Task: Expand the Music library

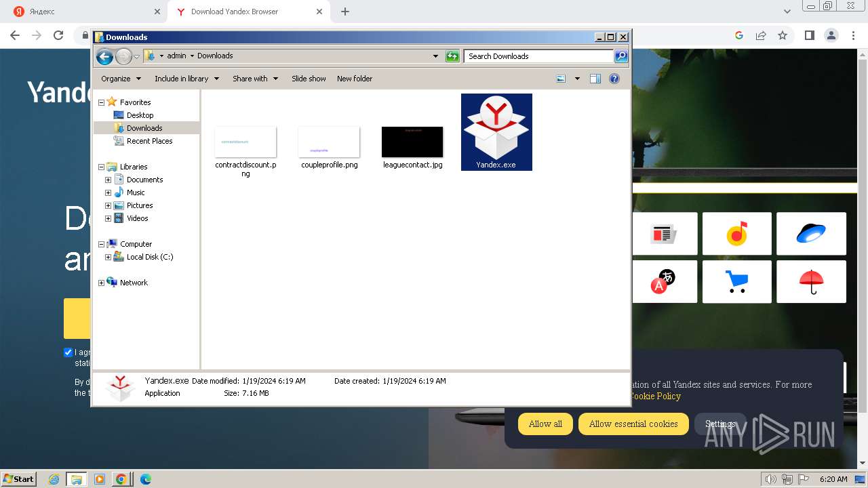Action: tap(108, 192)
